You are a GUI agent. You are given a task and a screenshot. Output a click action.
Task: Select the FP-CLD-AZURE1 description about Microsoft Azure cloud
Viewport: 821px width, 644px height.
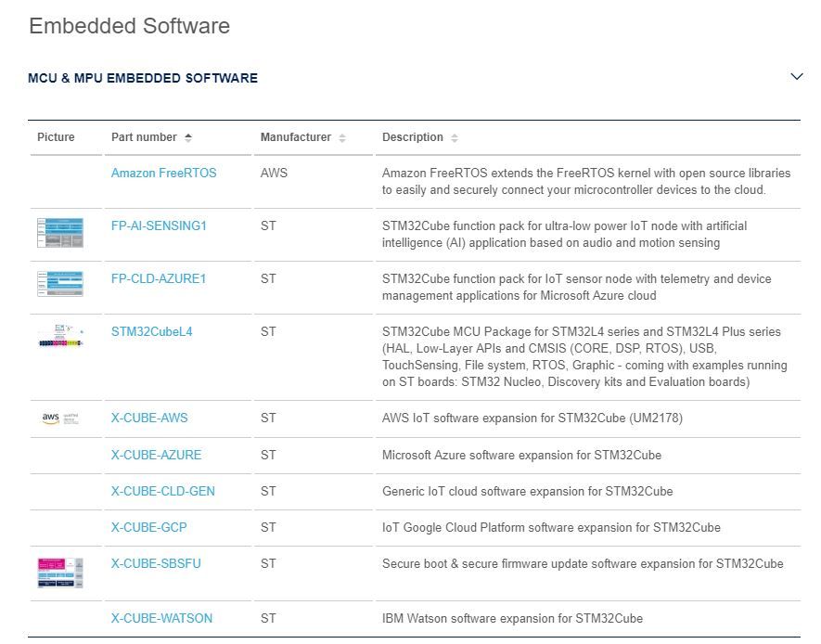pyautogui.click(x=576, y=287)
